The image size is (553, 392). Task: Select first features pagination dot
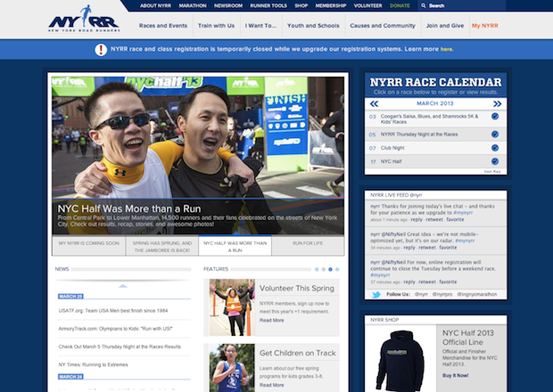click(x=317, y=269)
